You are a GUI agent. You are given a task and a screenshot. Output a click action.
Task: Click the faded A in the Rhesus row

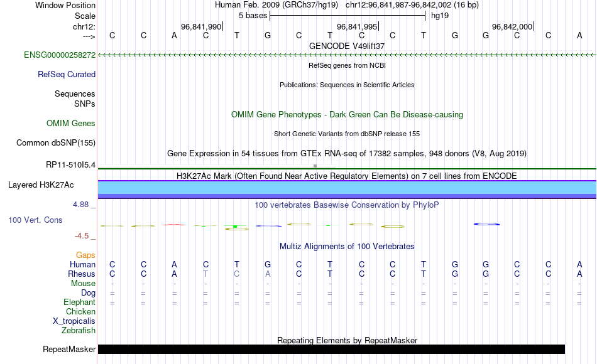click(268, 274)
